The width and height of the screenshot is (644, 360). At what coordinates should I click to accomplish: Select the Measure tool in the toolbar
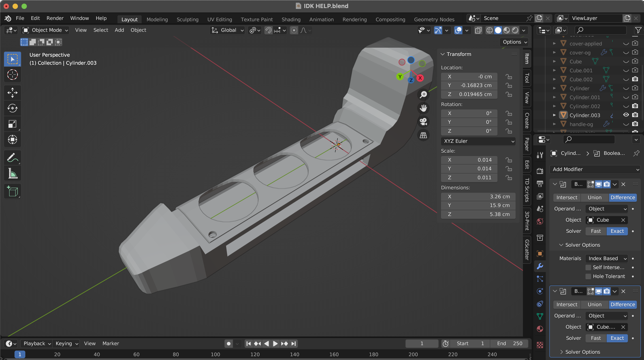[12, 173]
